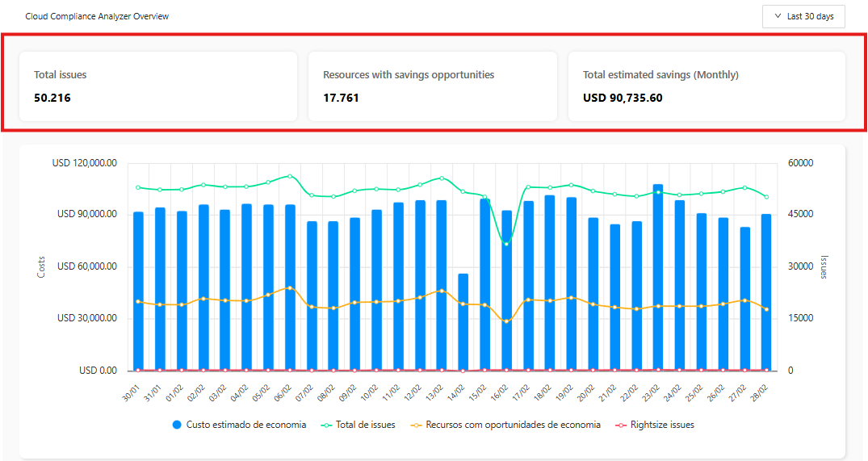
Task: Click the blue bar for 19/02
Action: 571,283
